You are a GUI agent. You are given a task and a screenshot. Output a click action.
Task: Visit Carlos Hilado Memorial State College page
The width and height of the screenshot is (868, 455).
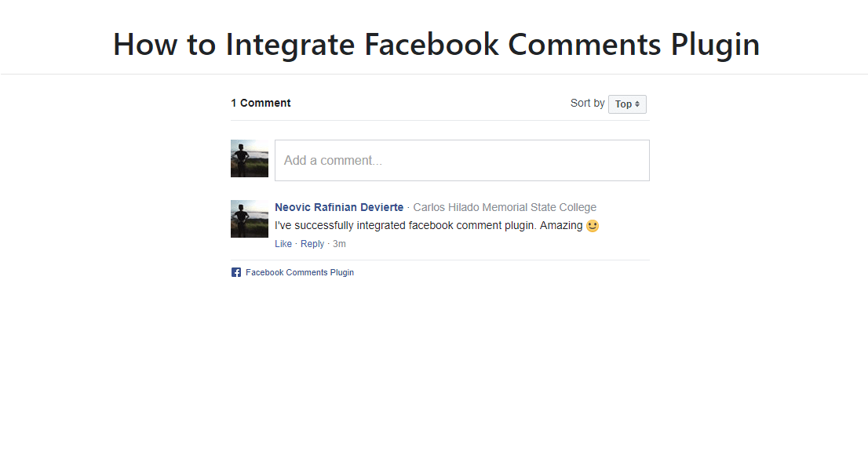(504, 207)
